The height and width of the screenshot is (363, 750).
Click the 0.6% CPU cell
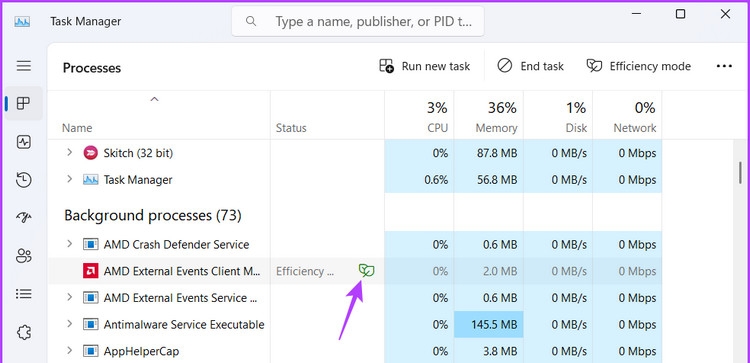pos(419,180)
